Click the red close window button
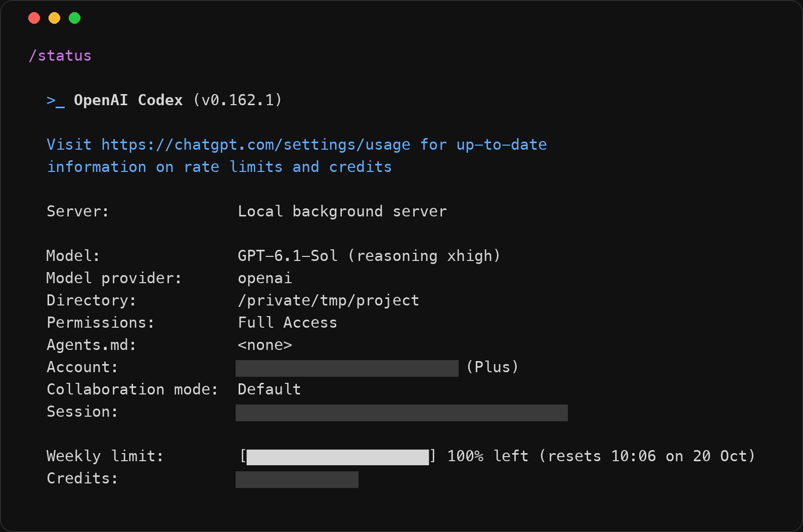The height and width of the screenshot is (532, 803). coord(34,18)
